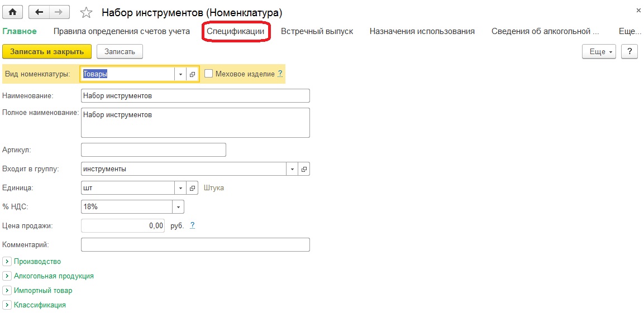This screenshot has height=313, width=644.
Task: Open the Еще dropdown button
Action: (x=599, y=52)
